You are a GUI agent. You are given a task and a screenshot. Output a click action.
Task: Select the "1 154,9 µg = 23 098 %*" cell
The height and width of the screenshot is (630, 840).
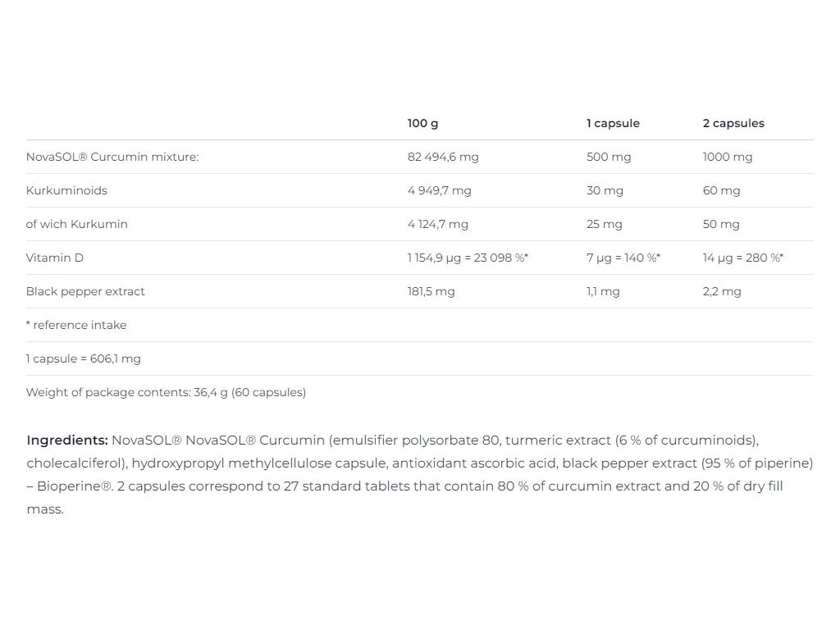coord(467,258)
